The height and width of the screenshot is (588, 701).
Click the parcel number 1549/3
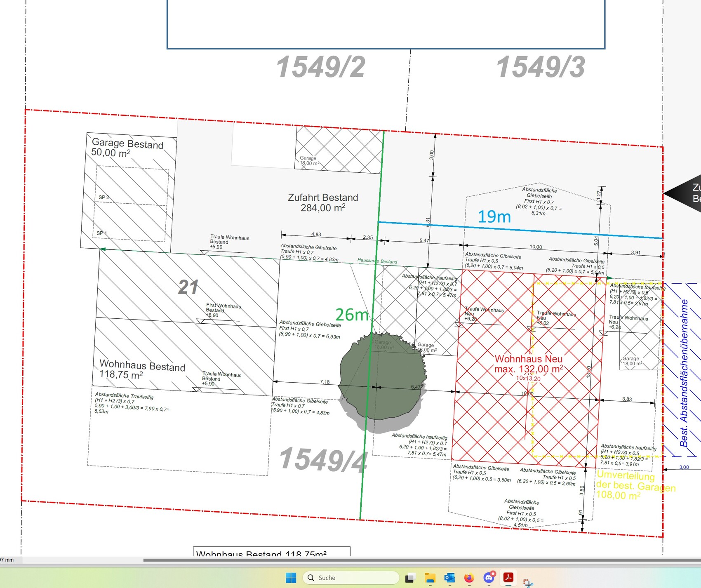click(541, 67)
